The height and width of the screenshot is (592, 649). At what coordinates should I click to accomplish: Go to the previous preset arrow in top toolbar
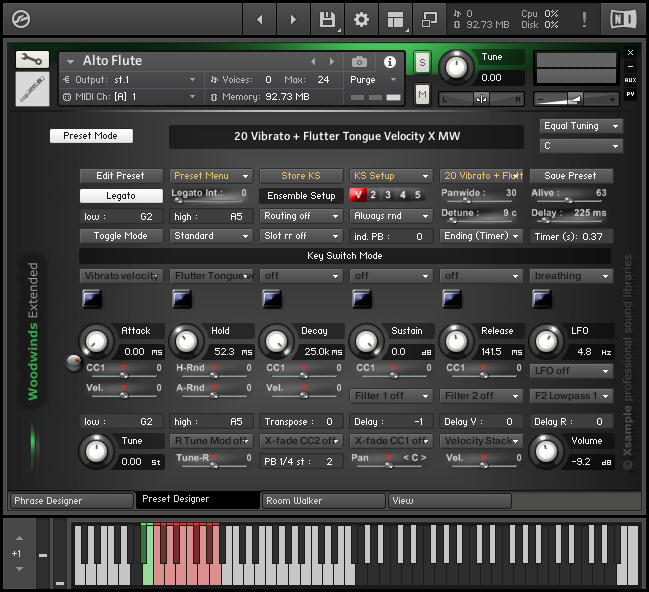click(260, 19)
